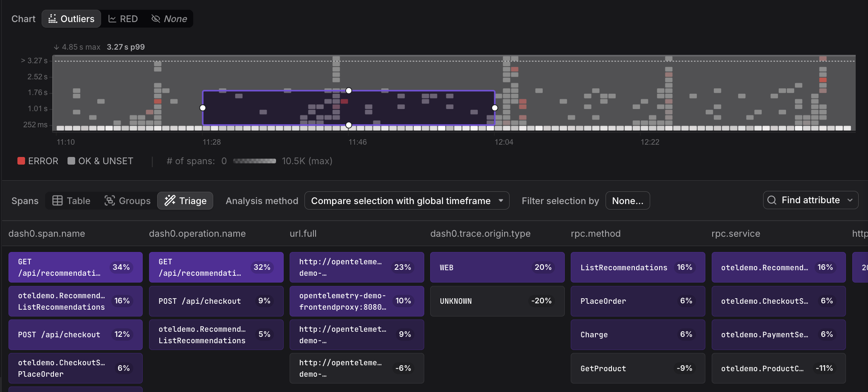868x392 pixels.
Task: Click the Triage magic wand icon
Action: coord(170,201)
